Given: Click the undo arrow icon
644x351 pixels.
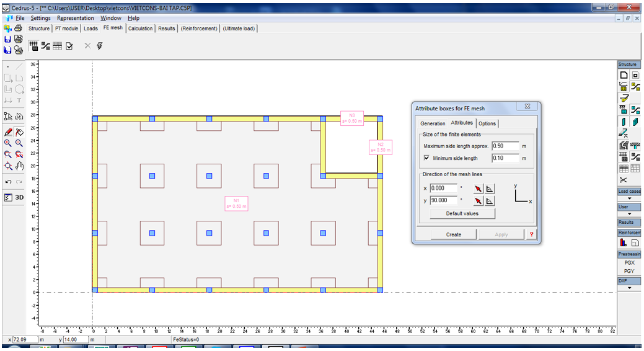Looking at the screenshot, I should [8, 182].
